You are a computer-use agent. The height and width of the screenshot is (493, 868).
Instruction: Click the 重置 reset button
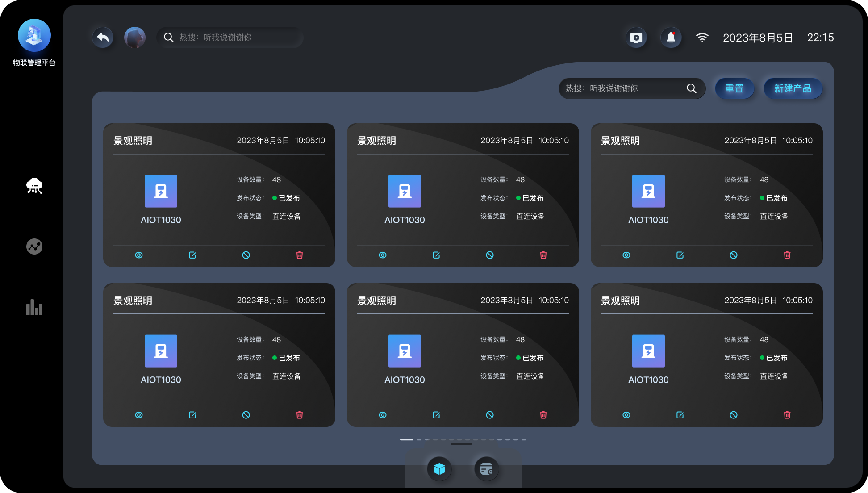point(734,88)
